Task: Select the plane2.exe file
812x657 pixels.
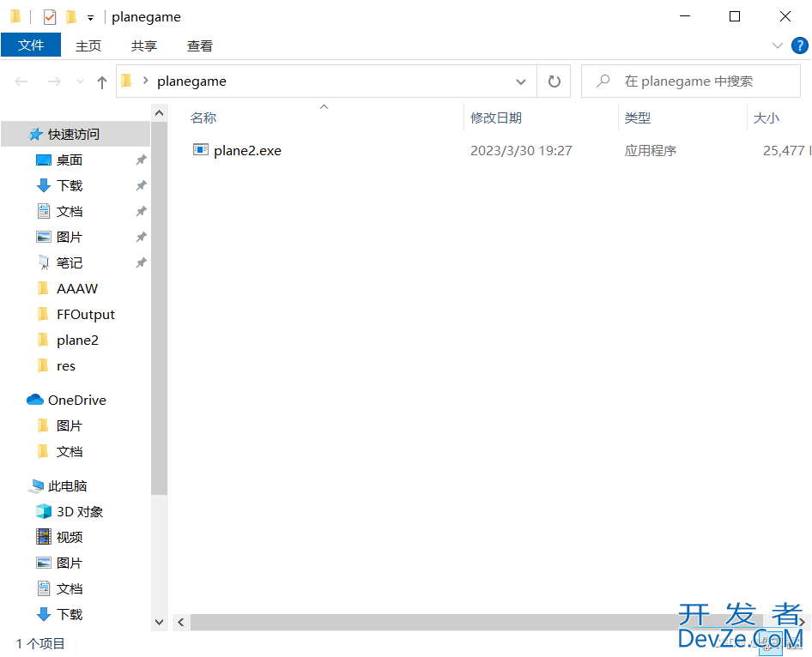Action: point(247,151)
